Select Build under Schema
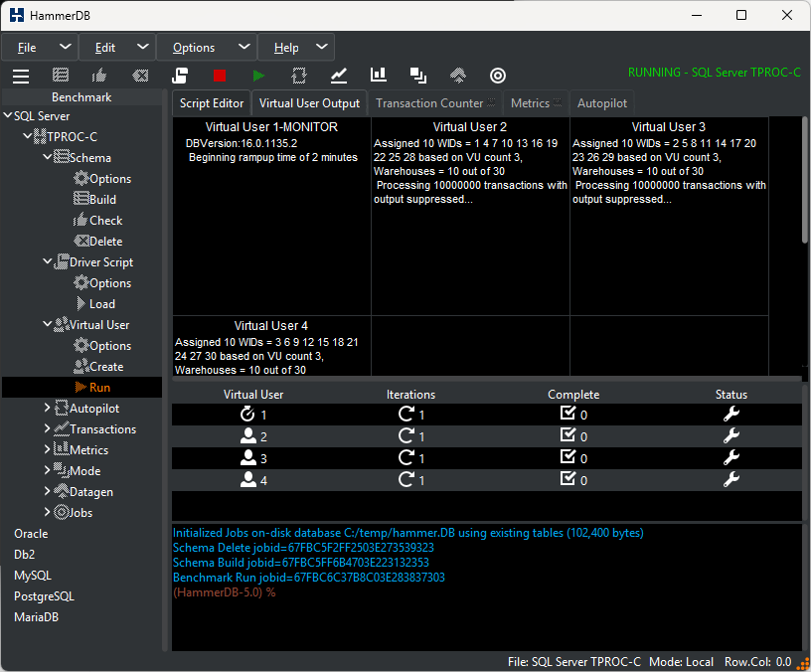This screenshot has height=672, width=811. coord(95,199)
